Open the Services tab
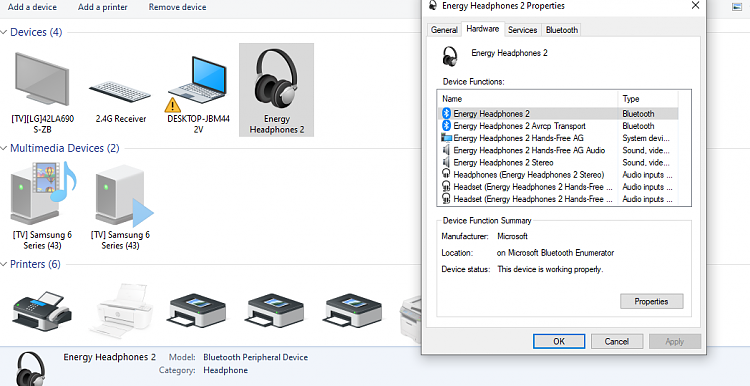The height and width of the screenshot is (386, 750). point(522,30)
